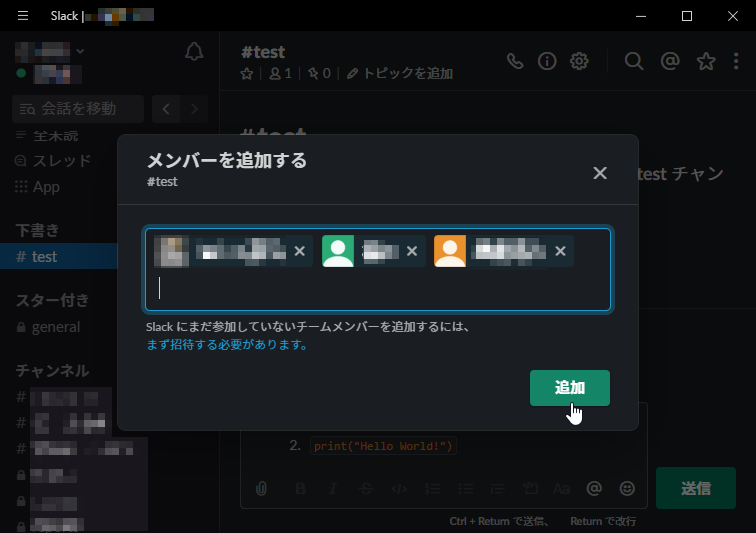Open the emoji picker smiley icon
Image resolution: width=756 pixels, height=533 pixels.
click(x=627, y=489)
